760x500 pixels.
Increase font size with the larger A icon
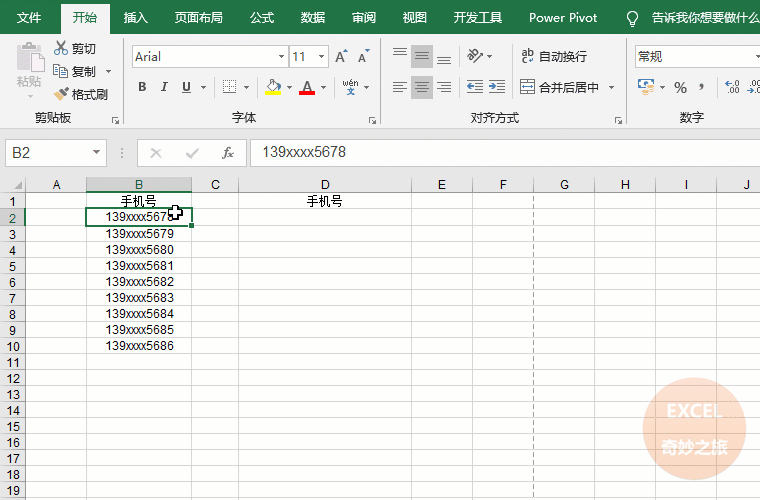pyautogui.click(x=341, y=57)
